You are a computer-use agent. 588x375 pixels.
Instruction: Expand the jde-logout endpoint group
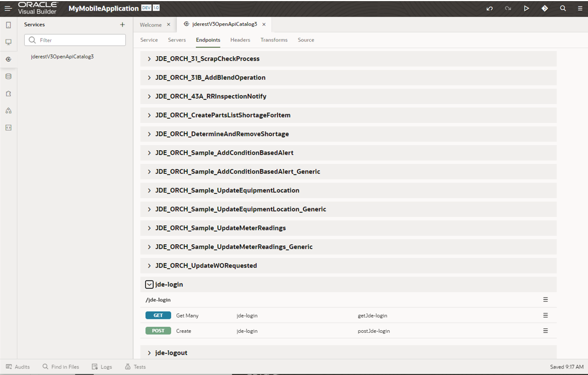click(x=149, y=352)
